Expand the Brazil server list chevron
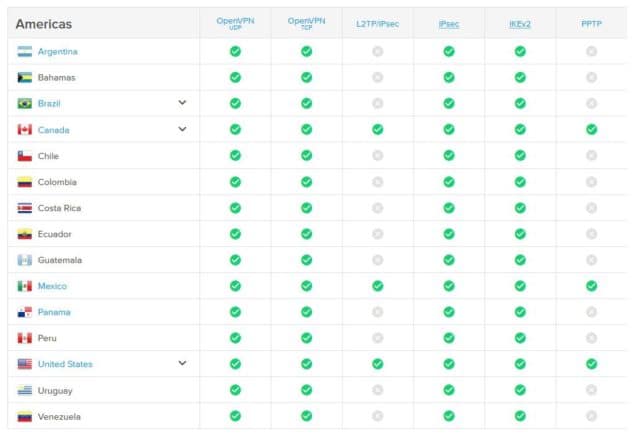This screenshot has width=640, height=437. (182, 102)
